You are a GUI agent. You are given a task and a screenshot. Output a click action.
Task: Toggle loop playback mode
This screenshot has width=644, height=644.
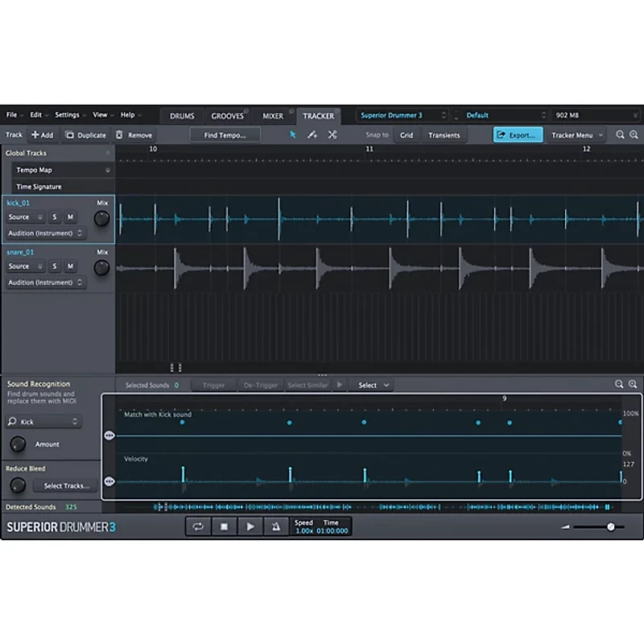coord(198,526)
